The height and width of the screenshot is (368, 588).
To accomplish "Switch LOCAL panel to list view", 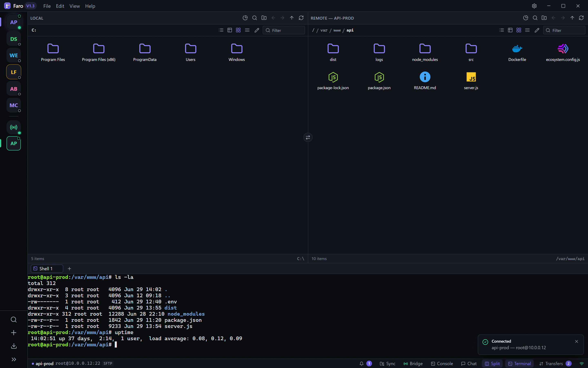I will 221,30.
